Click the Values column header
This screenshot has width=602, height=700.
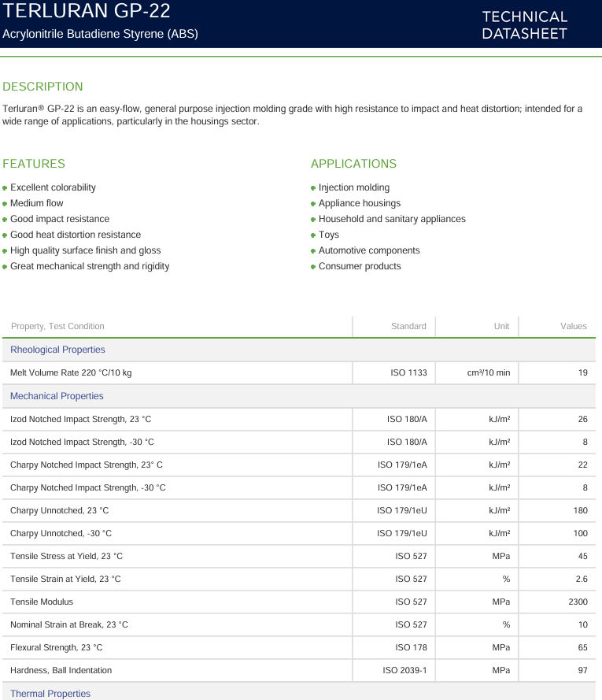[x=574, y=326]
